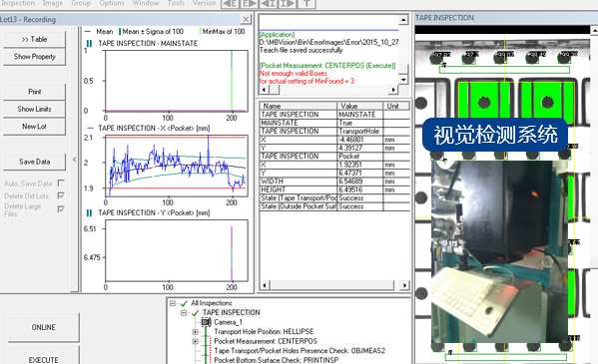Click the log panel scroll down arrow
Image resolution: width=598 pixels, height=364 pixels.
click(403, 79)
